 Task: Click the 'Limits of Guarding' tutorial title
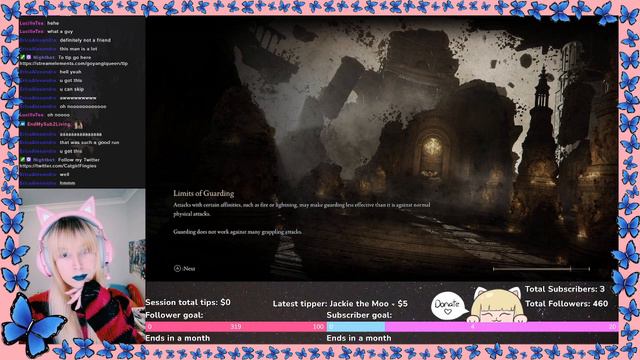204,193
